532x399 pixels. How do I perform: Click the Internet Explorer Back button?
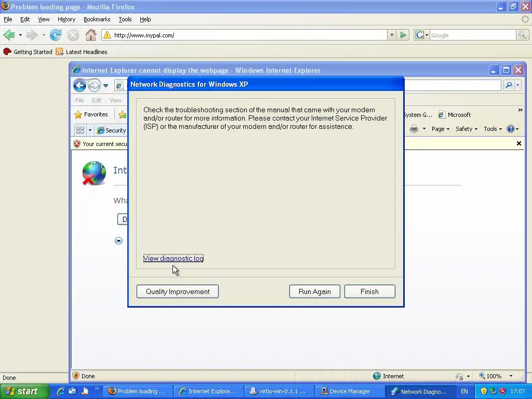click(x=79, y=85)
